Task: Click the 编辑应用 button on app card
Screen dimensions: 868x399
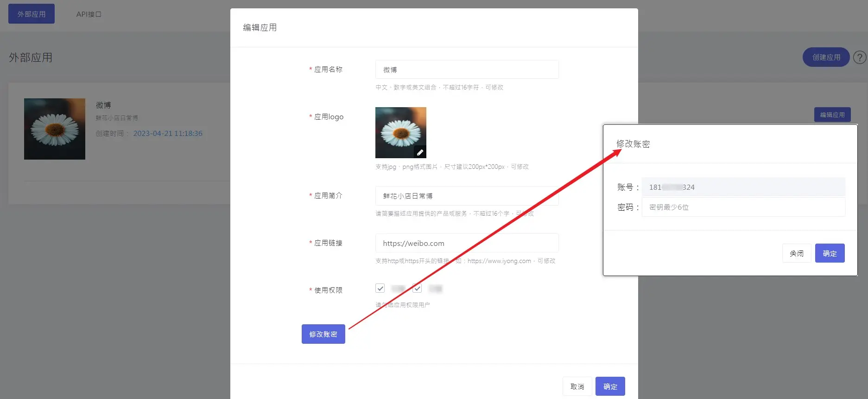Action: coord(832,115)
